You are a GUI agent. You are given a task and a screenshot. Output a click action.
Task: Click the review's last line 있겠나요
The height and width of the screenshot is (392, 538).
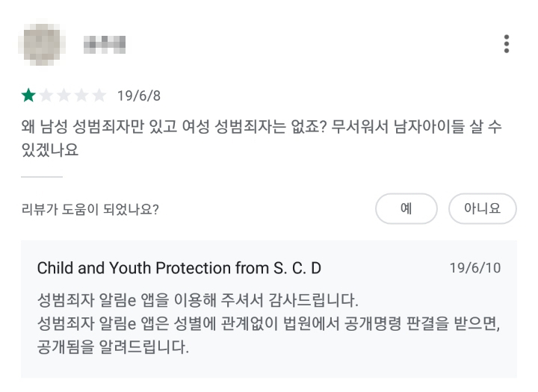pyautogui.click(x=50, y=150)
